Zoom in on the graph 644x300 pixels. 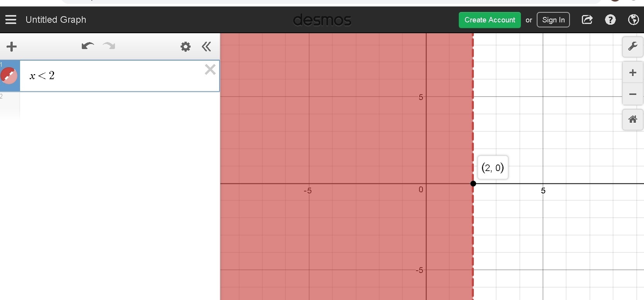point(632,73)
